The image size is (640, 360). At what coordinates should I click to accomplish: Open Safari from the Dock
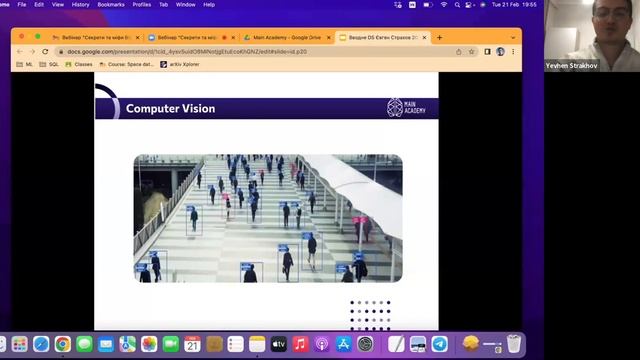[x=41, y=344]
